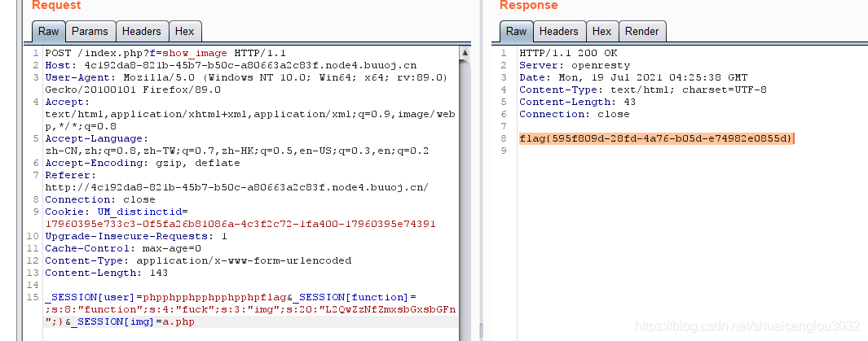Click the request Content-Type urlencoded line
The width and height of the screenshot is (868, 341).
pos(198,260)
